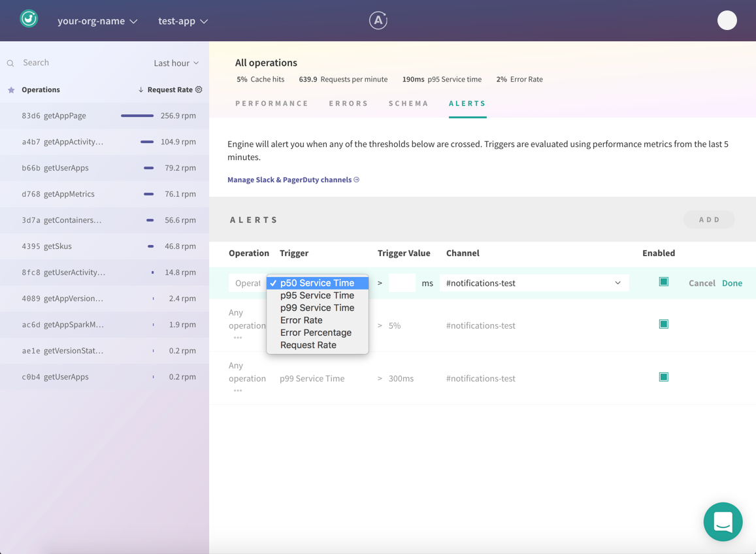Click the circled A icon in header

point(378,20)
